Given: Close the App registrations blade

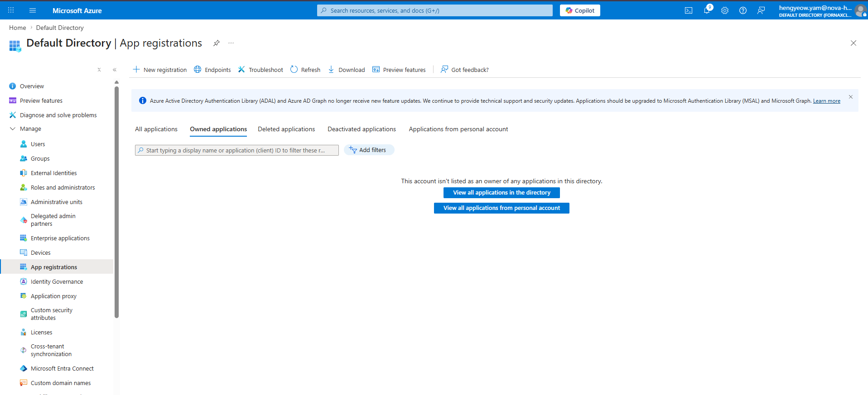Looking at the screenshot, I should [x=854, y=43].
